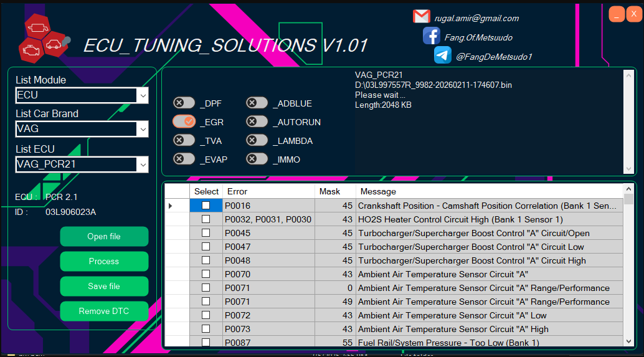The width and height of the screenshot is (644, 357).
Task: Sort by the Error column header
Action: [x=268, y=191]
